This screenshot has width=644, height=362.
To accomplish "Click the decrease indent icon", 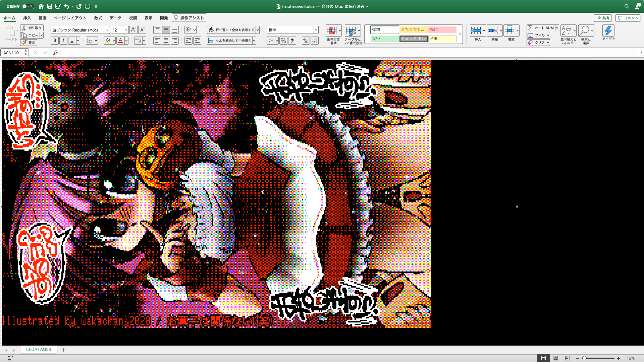I will click(189, 41).
